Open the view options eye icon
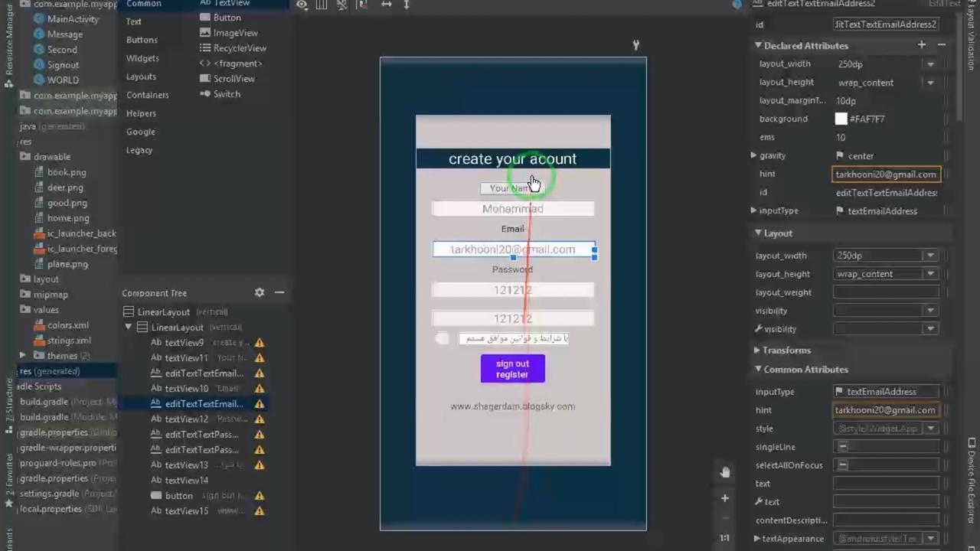The height and width of the screenshot is (551, 980). (302, 5)
